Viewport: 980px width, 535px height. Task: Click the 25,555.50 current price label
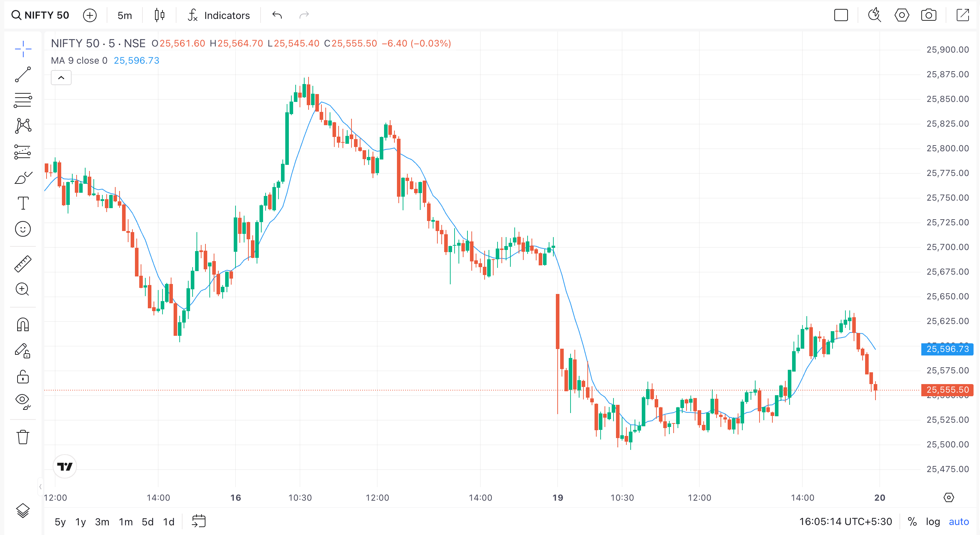pos(947,390)
